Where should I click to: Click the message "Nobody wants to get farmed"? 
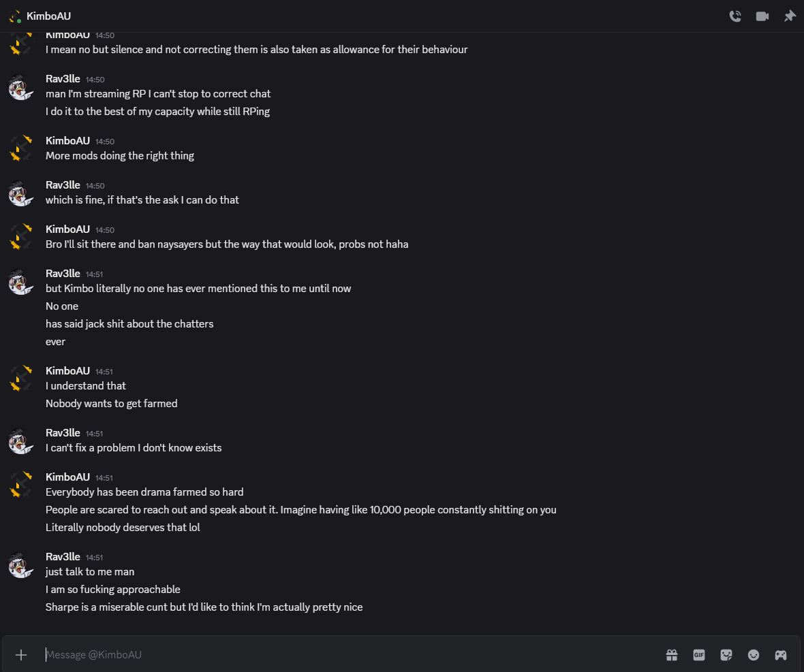112,404
